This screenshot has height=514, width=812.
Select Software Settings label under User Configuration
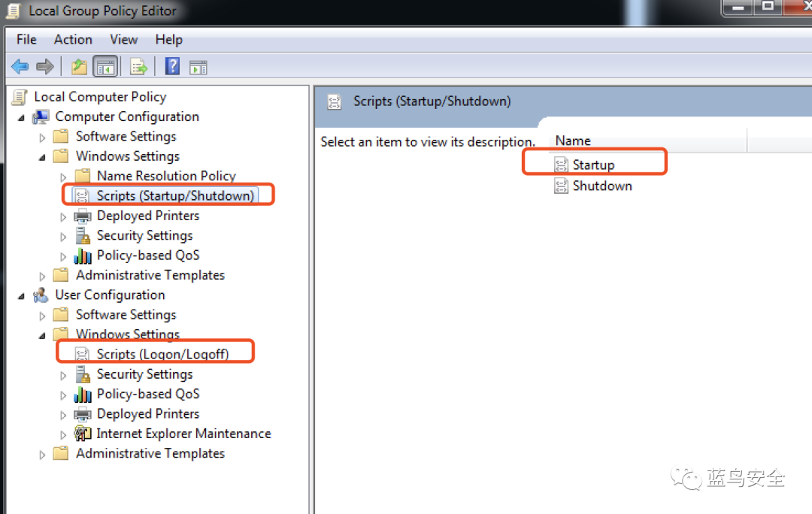coord(126,314)
